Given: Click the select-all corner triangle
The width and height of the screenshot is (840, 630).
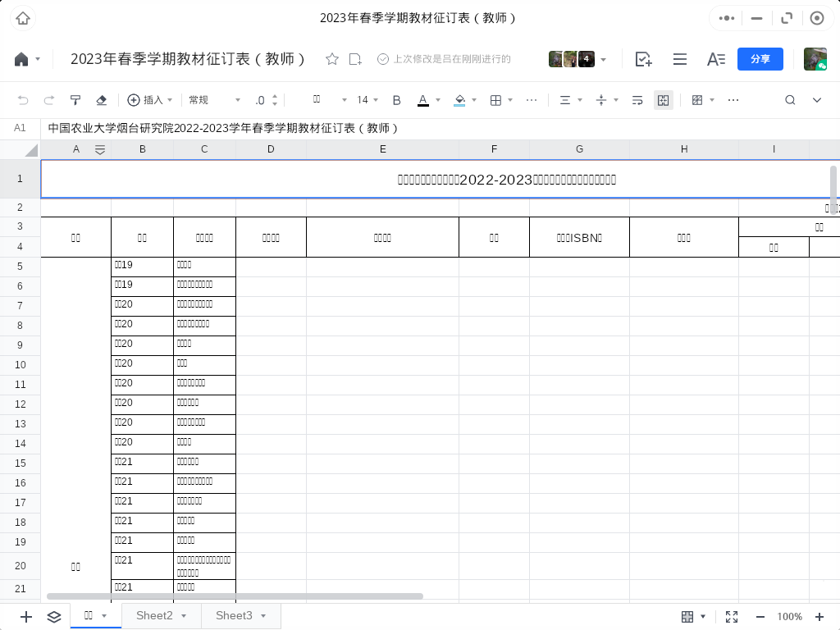Looking at the screenshot, I should coord(32,150).
